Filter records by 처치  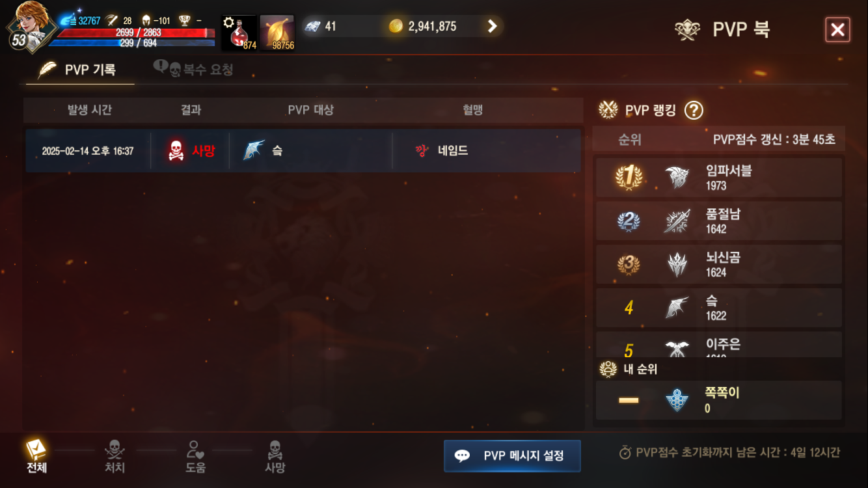coord(115,457)
